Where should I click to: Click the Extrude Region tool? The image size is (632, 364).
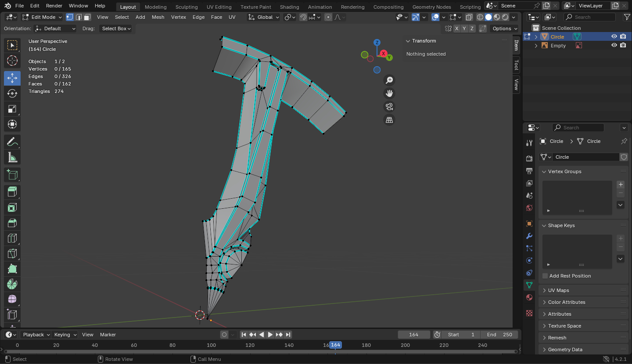(x=12, y=192)
